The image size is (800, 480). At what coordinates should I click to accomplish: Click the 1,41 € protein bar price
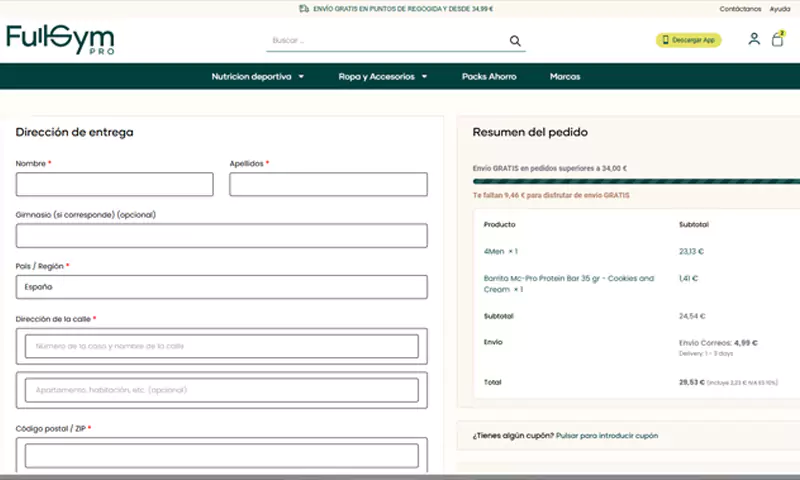688,278
